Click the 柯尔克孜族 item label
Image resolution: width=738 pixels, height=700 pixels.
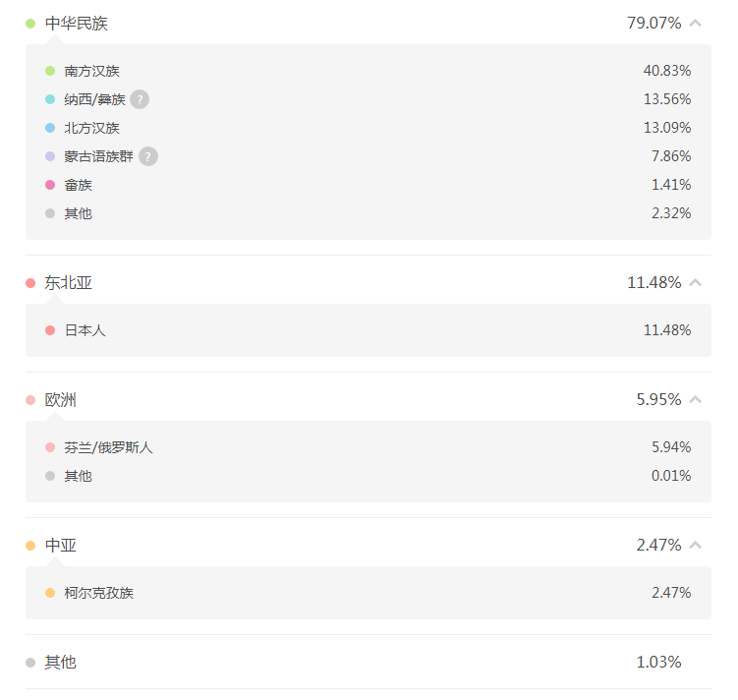pyautogui.click(x=99, y=593)
